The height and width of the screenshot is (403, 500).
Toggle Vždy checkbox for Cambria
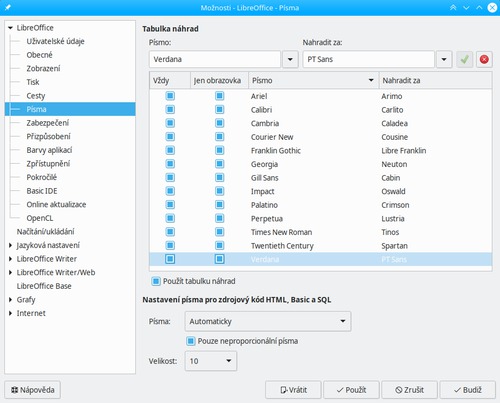[170, 123]
